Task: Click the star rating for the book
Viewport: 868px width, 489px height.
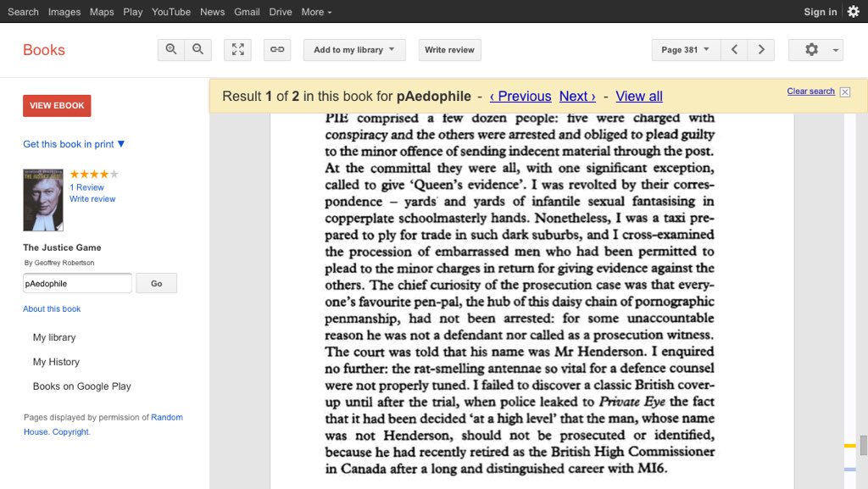Action: [x=94, y=175]
